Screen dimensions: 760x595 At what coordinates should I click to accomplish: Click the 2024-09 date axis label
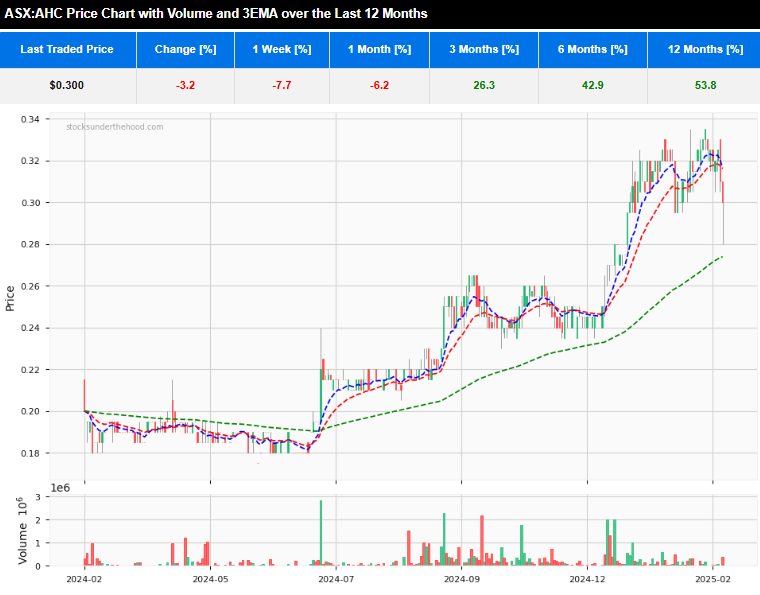(x=461, y=579)
